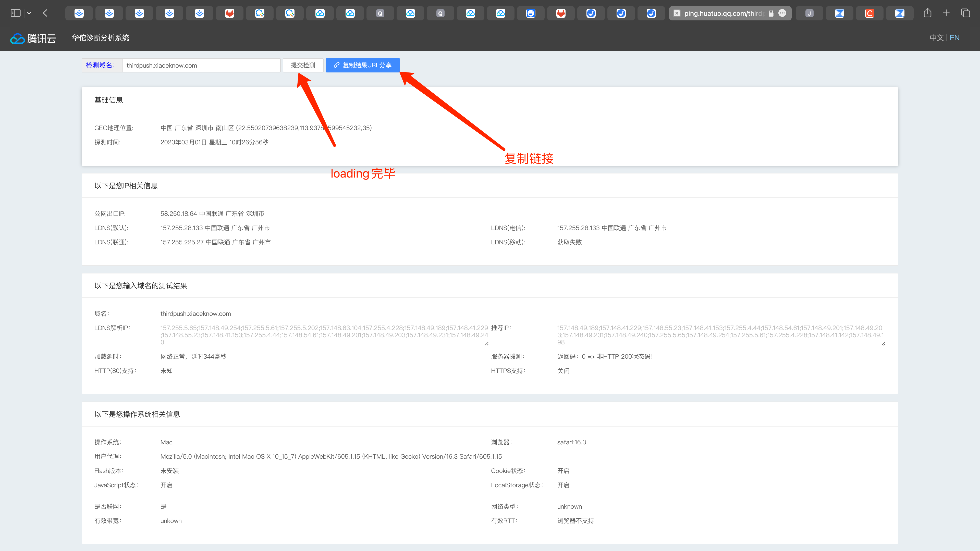Close the active ping.huatuo.qq.com tab
This screenshot has width=980, height=551.
tap(676, 13)
